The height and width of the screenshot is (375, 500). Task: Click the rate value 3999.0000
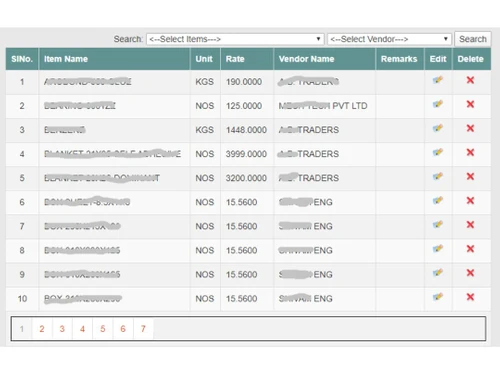(x=246, y=154)
